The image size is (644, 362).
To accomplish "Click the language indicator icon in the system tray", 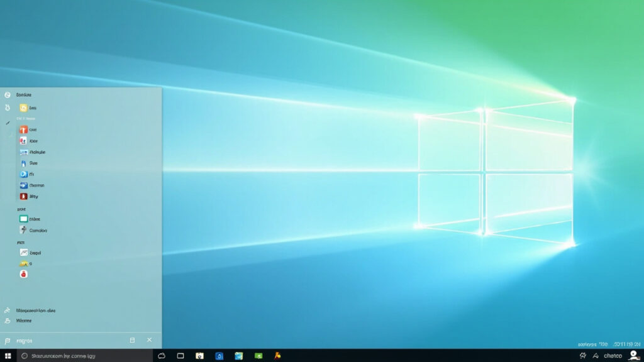I will click(596, 356).
